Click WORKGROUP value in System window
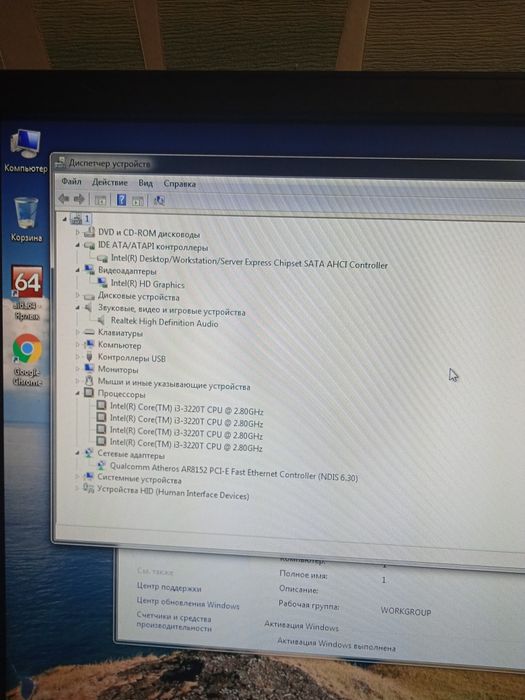The width and height of the screenshot is (525, 700). coord(406,611)
